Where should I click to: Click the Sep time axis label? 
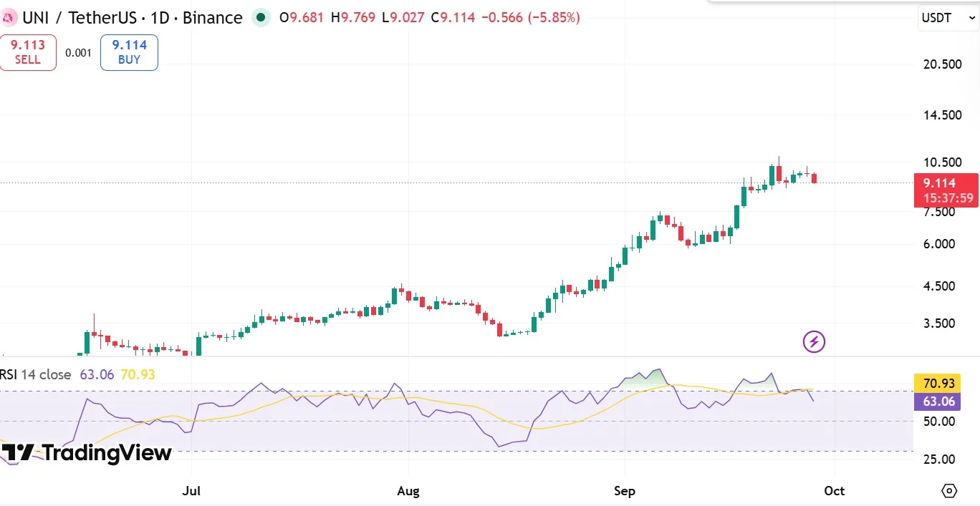[625, 491]
